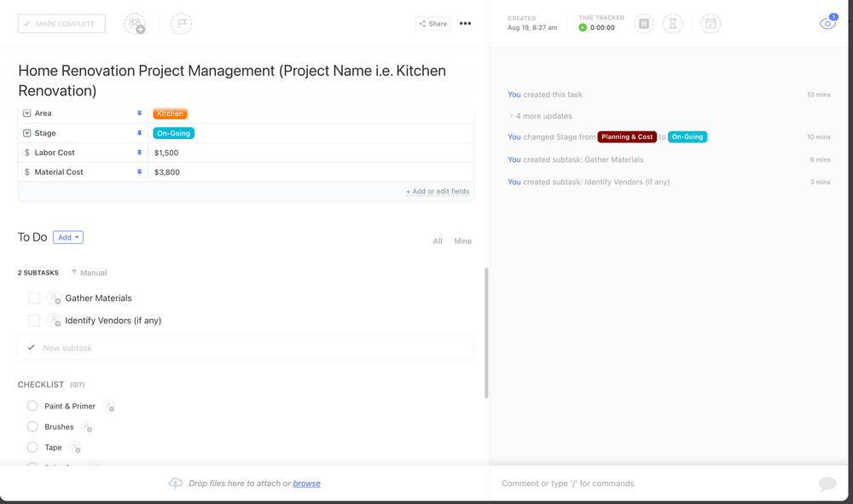Expand the 4 more updates entry
Image resolution: width=853 pixels, height=504 pixels.
543,115
